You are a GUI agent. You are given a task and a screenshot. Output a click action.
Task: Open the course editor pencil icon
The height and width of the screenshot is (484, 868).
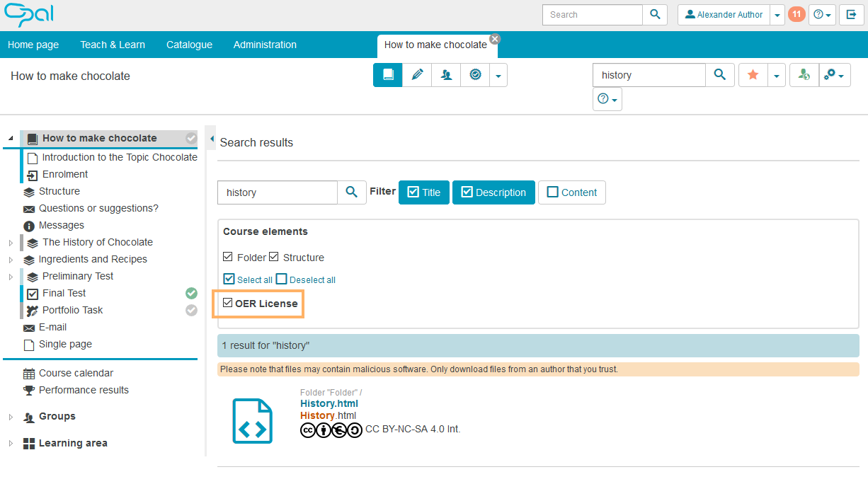coord(417,75)
